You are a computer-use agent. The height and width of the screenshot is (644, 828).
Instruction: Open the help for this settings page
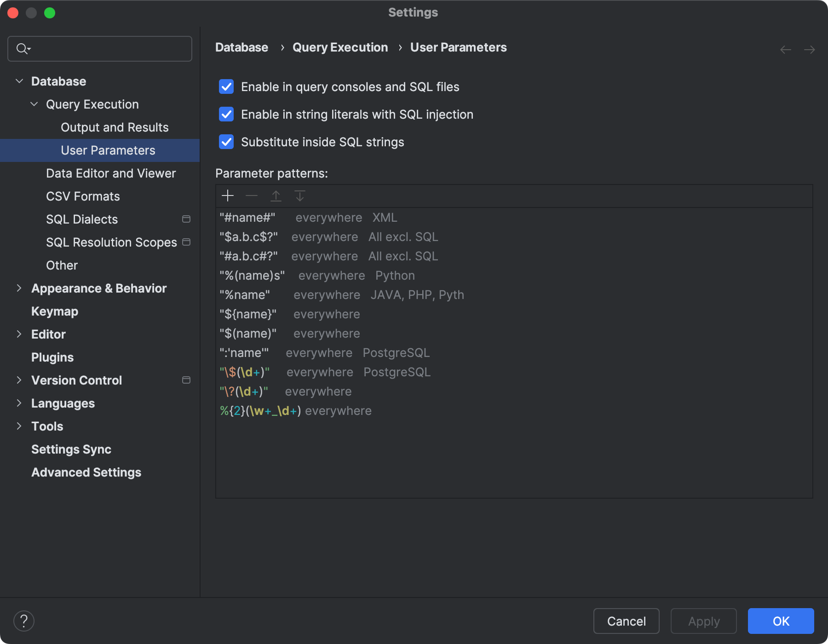tap(24, 621)
